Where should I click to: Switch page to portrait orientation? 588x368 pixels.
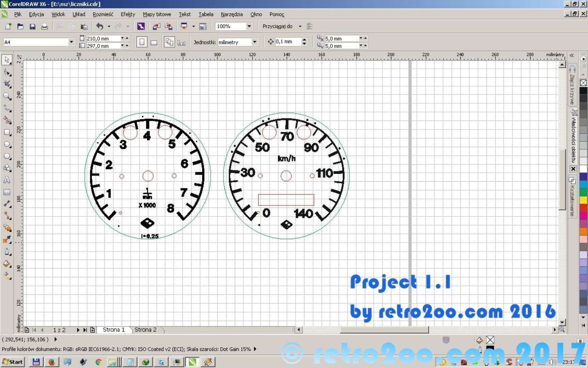(142, 42)
